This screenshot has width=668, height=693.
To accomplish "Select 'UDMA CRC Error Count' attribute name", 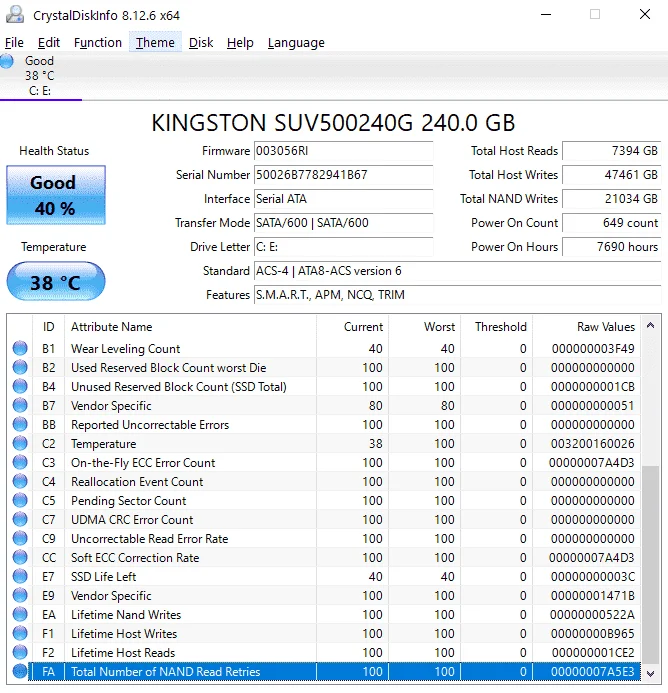I will coord(132,520).
